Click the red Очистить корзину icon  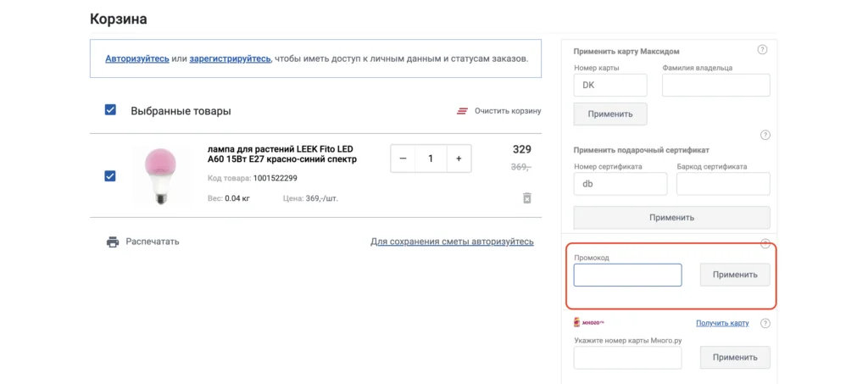(x=462, y=111)
